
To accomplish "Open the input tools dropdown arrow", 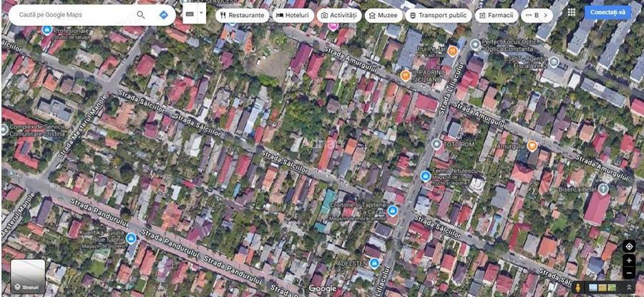I will click(201, 13).
